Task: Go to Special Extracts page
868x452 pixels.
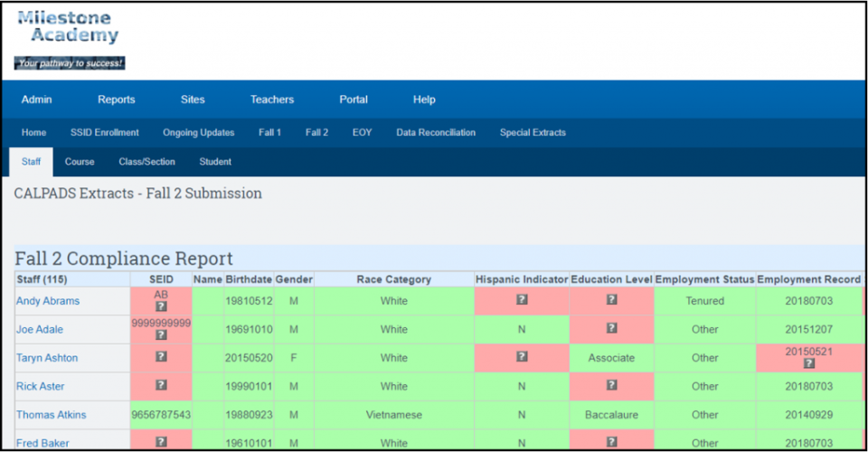Action: point(533,132)
